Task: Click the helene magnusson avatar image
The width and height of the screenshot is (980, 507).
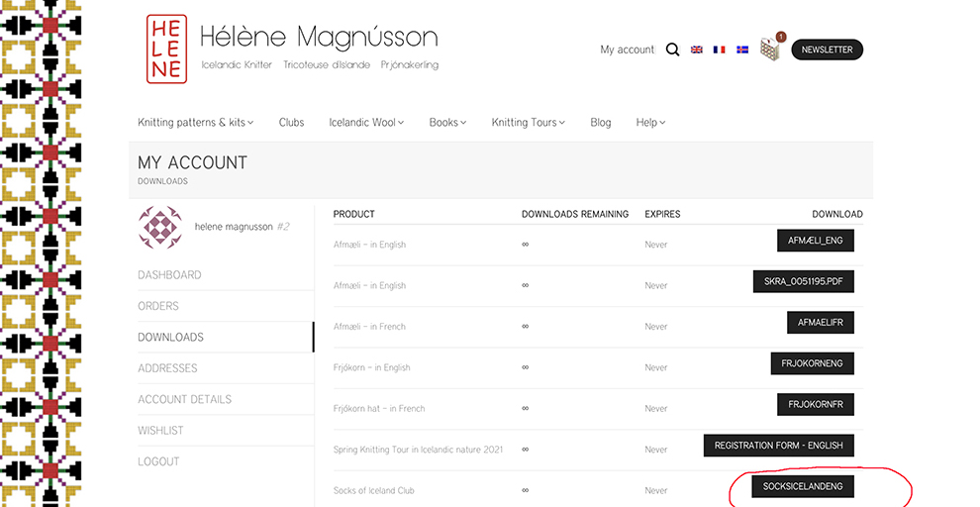Action: tap(160, 228)
